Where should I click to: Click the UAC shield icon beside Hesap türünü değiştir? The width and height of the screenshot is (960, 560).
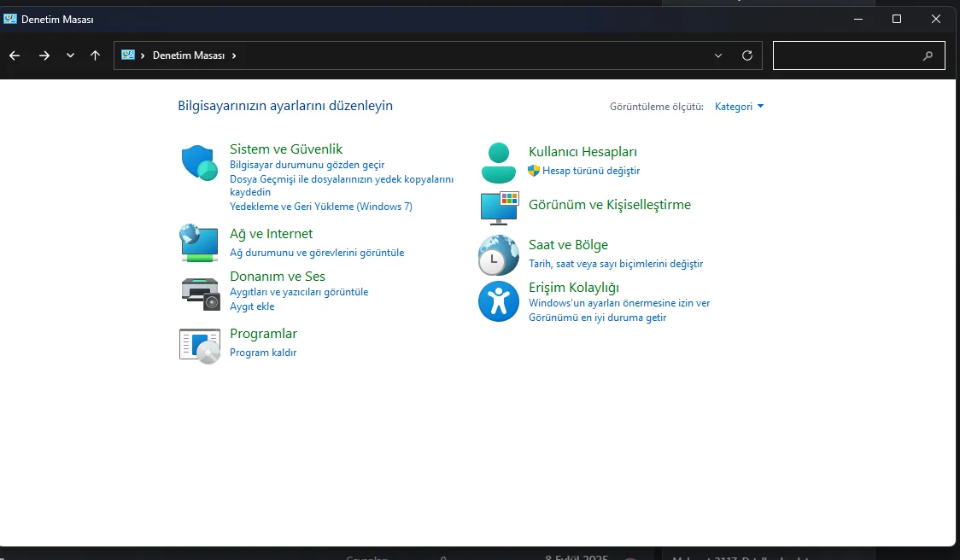[533, 171]
